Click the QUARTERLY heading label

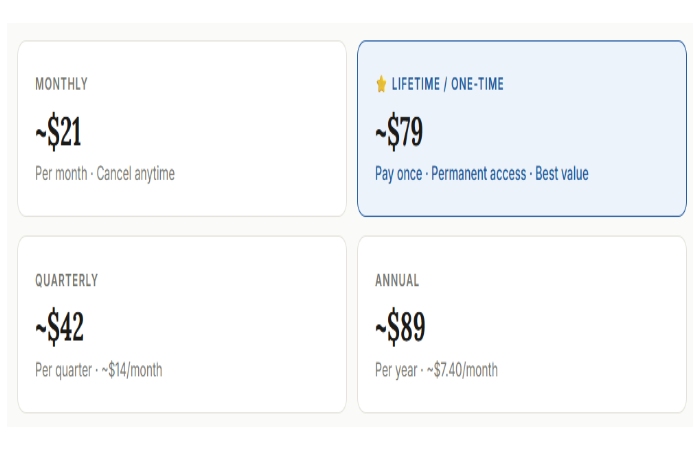click(67, 281)
